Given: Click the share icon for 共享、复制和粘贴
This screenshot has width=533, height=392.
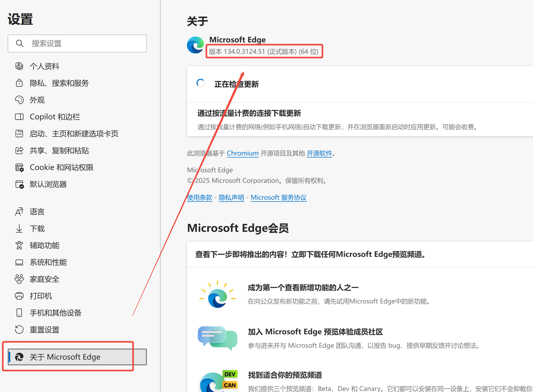Looking at the screenshot, I should pos(19,150).
